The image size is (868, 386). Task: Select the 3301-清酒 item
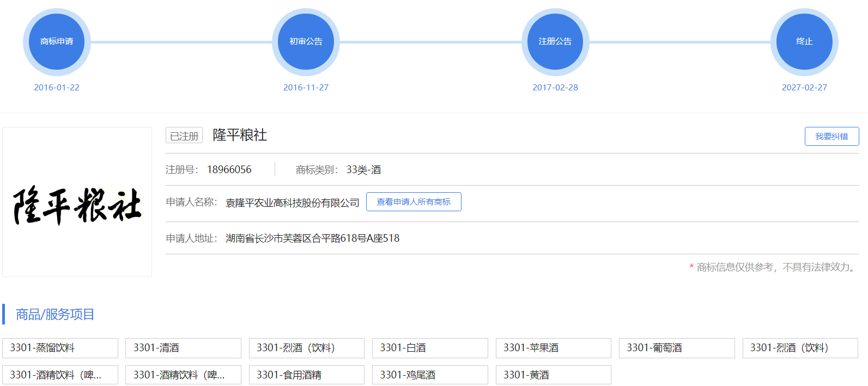point(183,348)
